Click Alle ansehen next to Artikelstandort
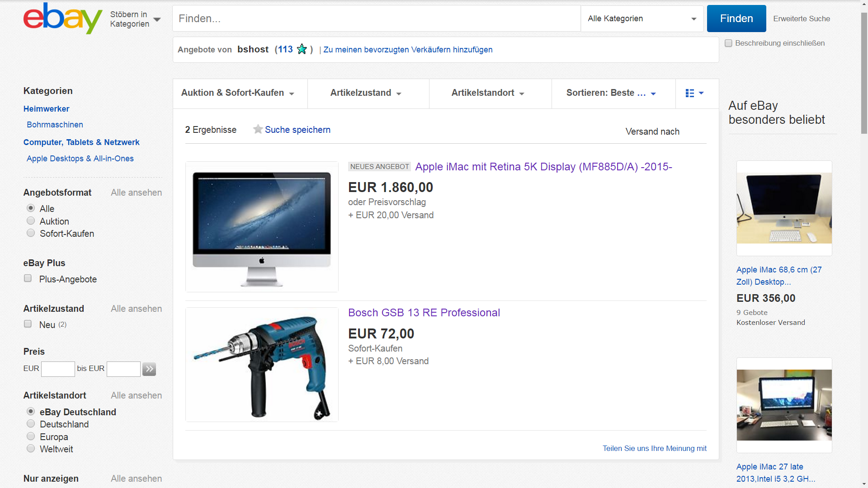 [136, 395]
